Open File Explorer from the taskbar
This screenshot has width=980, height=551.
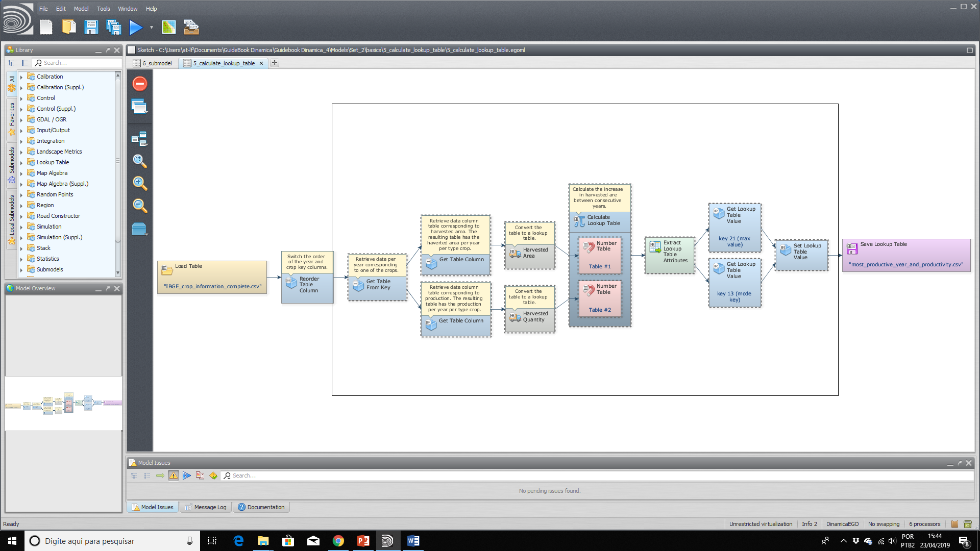263,541
